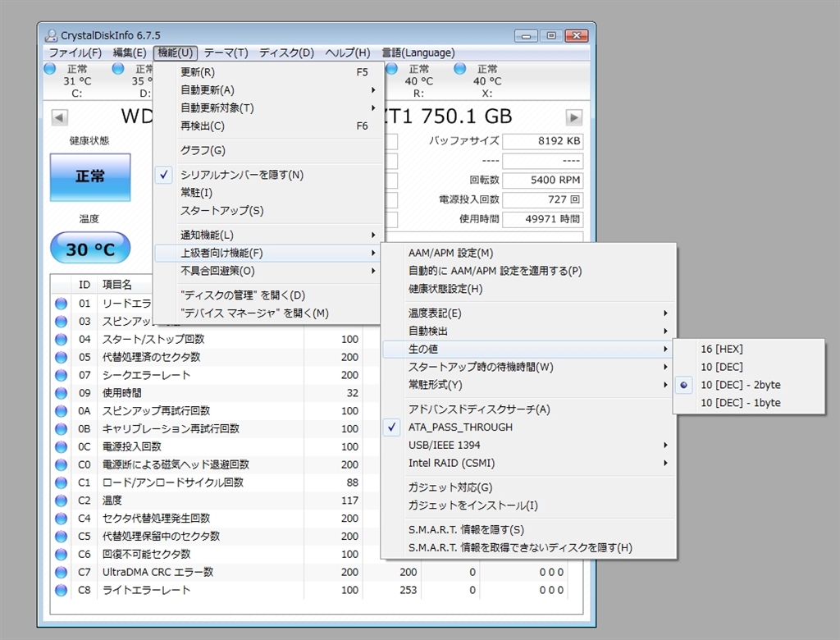Open the ヘルプ(H) menu
This screenshot has width=840, height=640.
(x=348, y=53)
